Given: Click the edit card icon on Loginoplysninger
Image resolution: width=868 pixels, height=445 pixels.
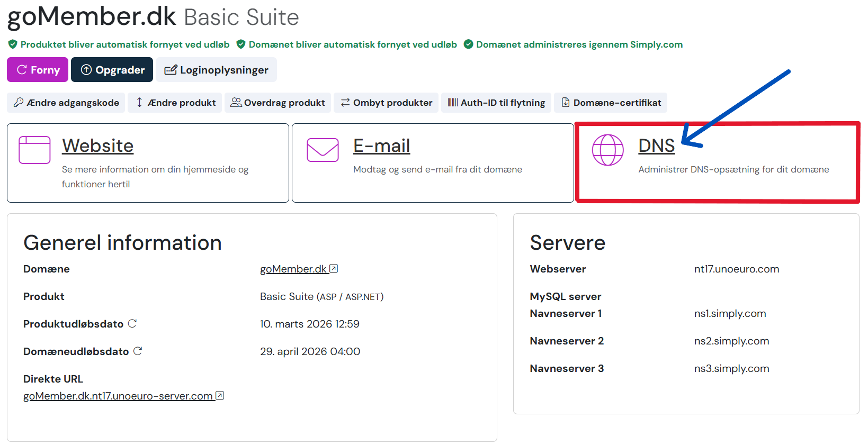Looking at the screenshot, I should click(x=171, y=70).
